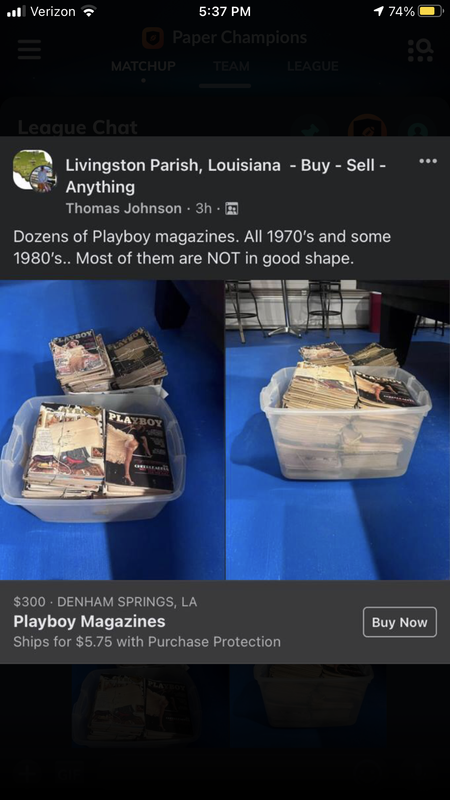Open the Playboy Magazines listing title

point(89,621)
